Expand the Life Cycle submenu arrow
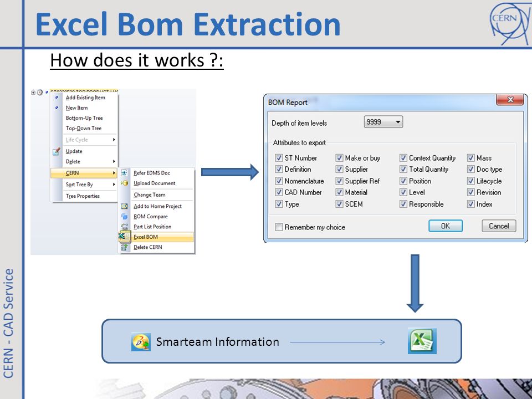532x399 pixels. click(x=114, y=140)
